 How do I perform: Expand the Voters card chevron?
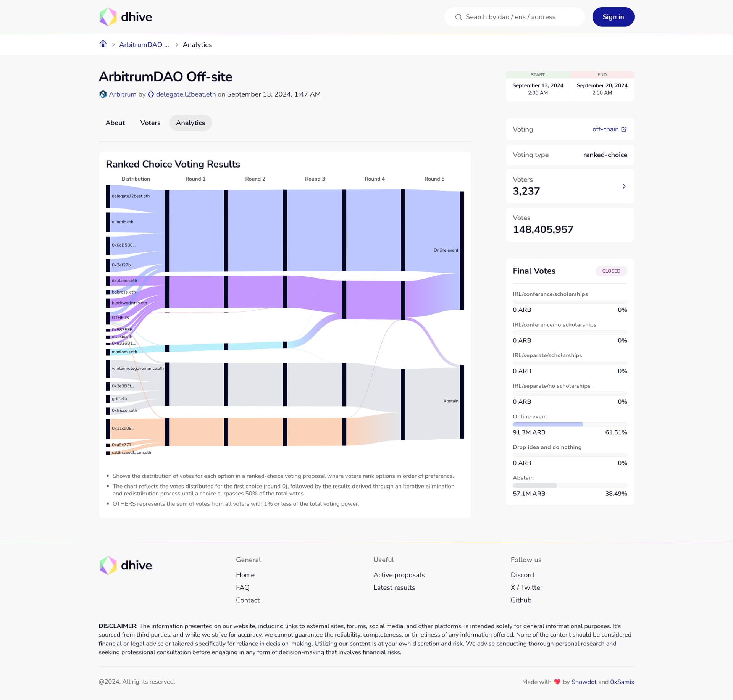click(624, 186)
